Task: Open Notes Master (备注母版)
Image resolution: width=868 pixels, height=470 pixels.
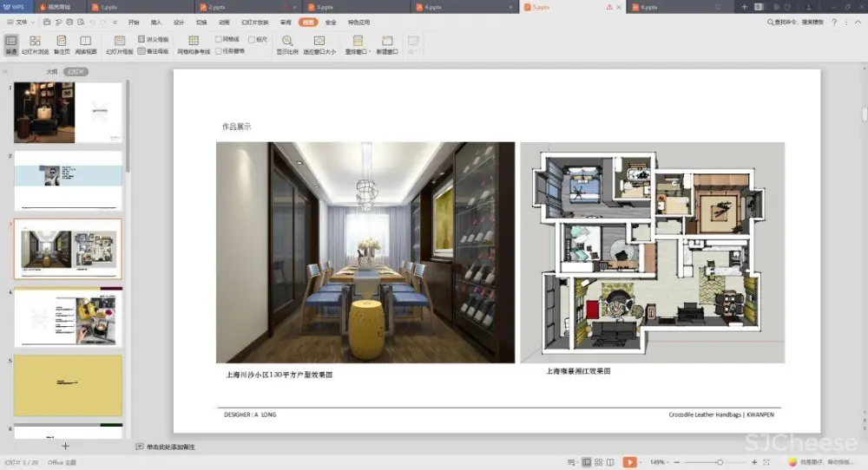Action: click(x=154, y=51)
